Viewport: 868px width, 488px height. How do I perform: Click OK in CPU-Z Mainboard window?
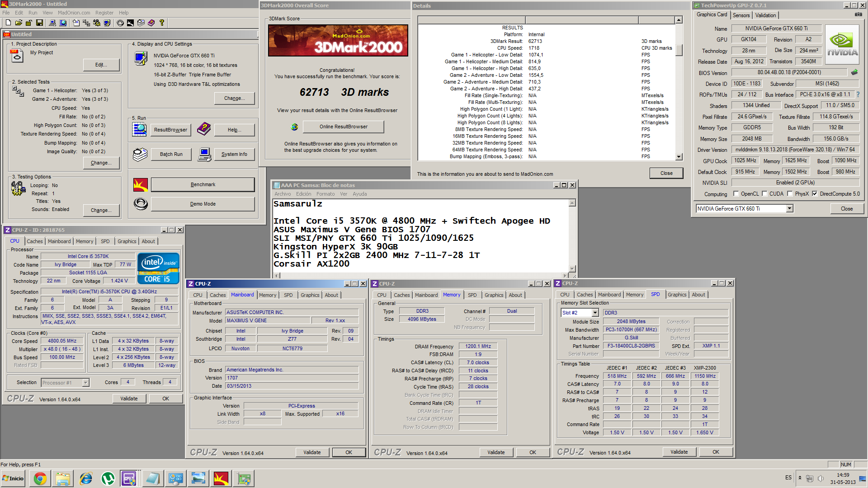349,453
